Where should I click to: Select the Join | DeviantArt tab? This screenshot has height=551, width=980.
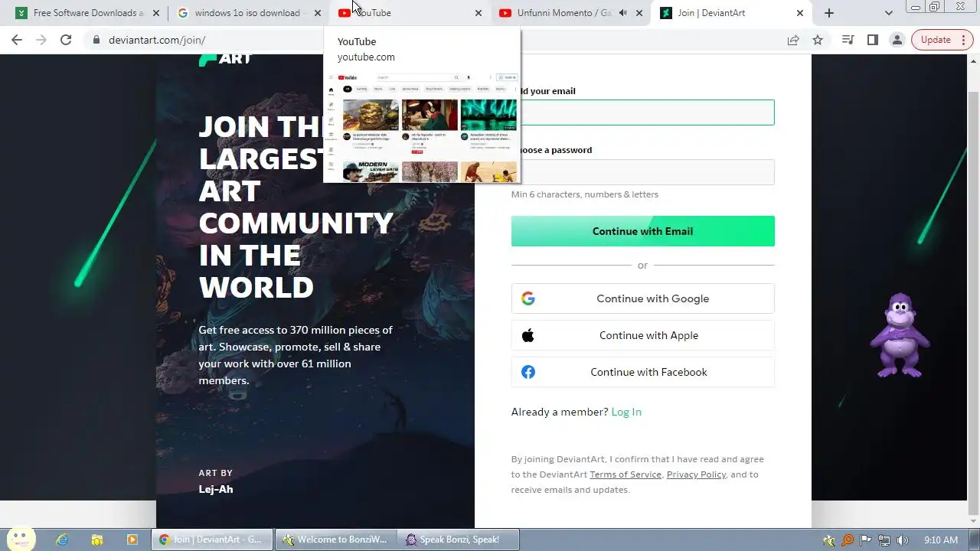(731, 13)
